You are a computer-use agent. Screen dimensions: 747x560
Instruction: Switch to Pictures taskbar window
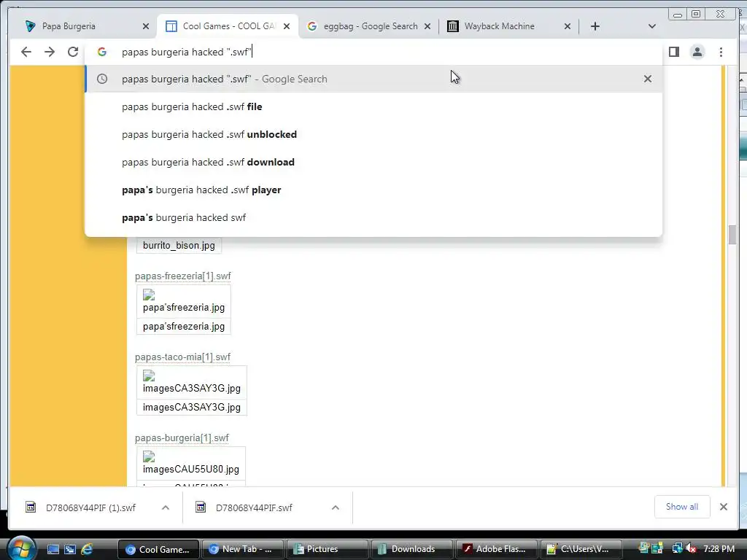[x=328, y=549]
